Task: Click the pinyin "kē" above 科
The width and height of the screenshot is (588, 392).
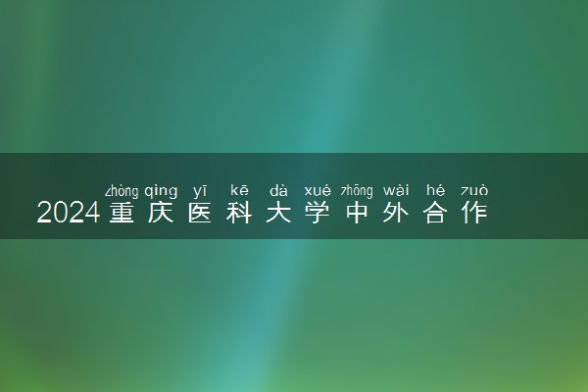Action: [239, 190]
